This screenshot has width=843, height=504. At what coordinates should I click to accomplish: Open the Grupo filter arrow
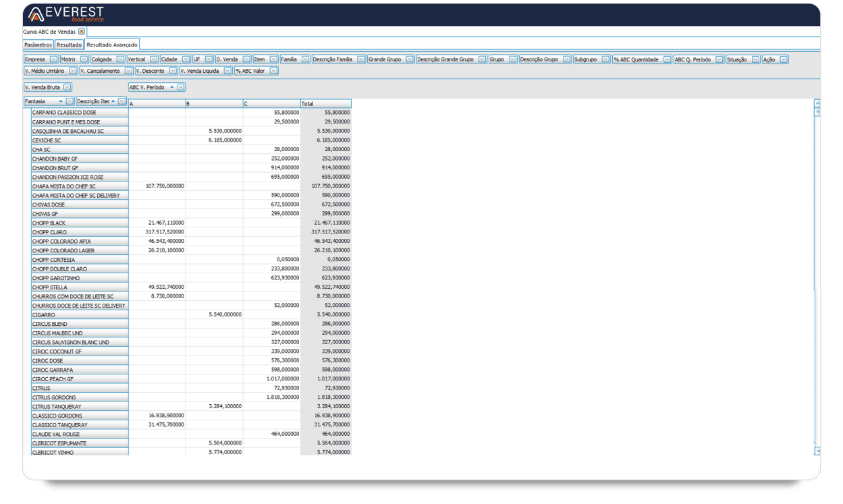click(x=513, y=59)
